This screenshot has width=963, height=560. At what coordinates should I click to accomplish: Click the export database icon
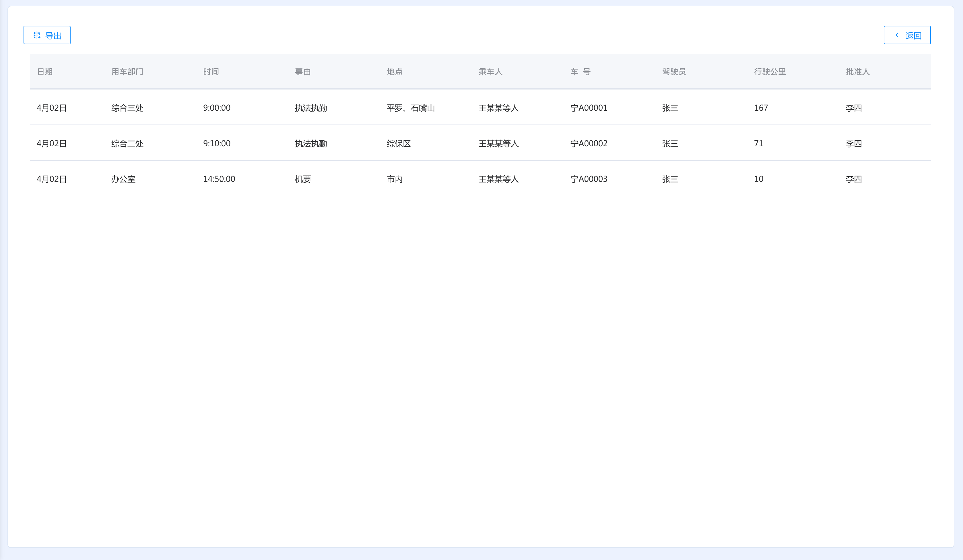click(37, 35)
